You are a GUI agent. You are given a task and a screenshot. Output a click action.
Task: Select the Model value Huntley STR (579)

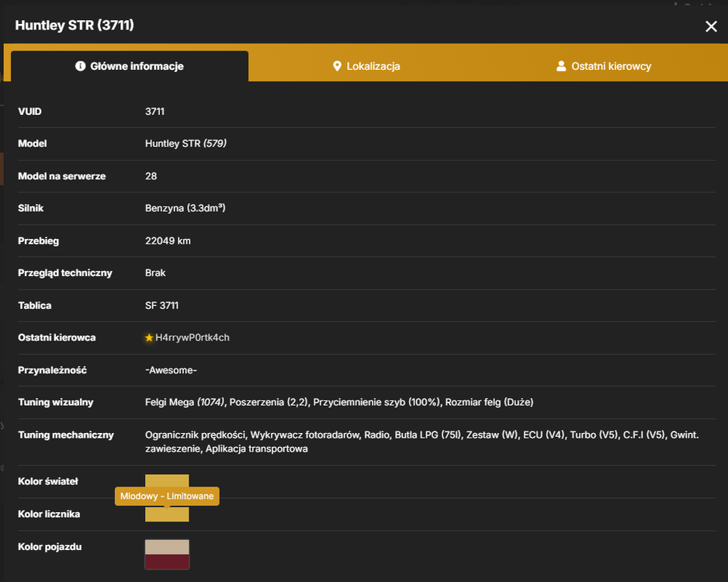[185, 144]
